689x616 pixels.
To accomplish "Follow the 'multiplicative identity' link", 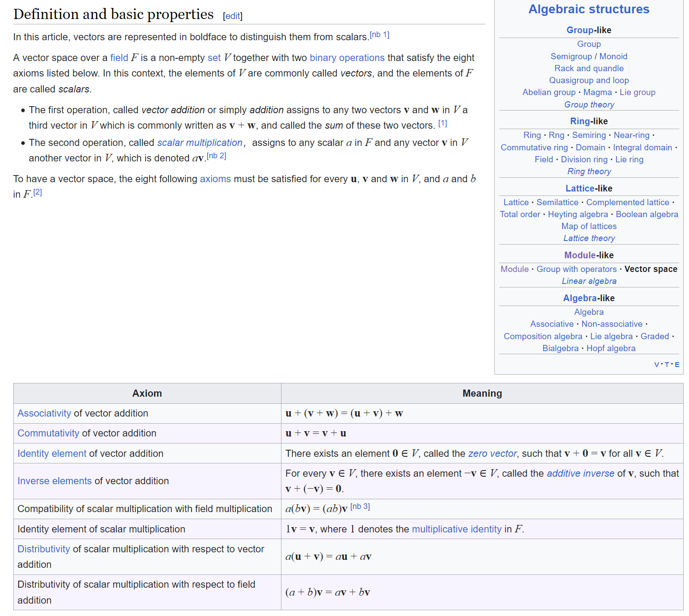I will tap(457, 529).
